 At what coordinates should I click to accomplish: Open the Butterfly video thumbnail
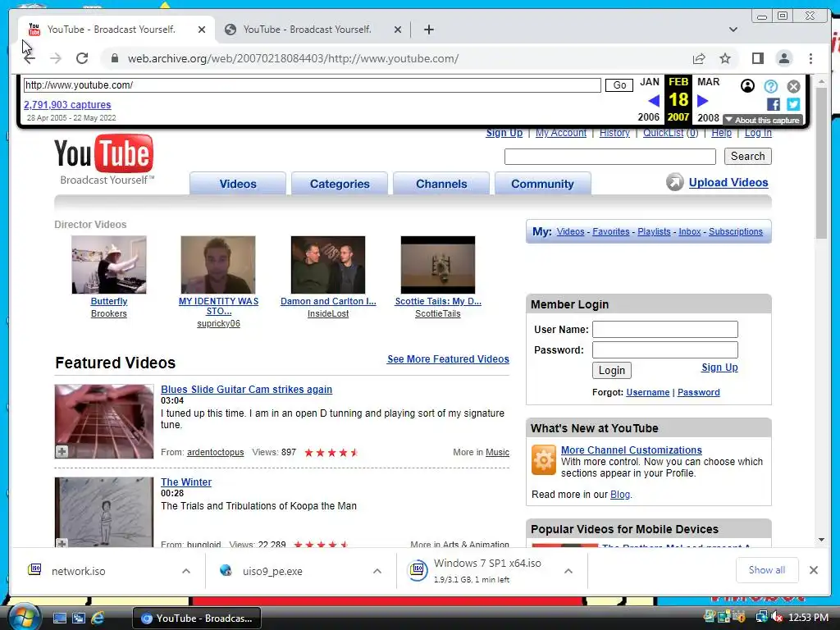(109, 265)
